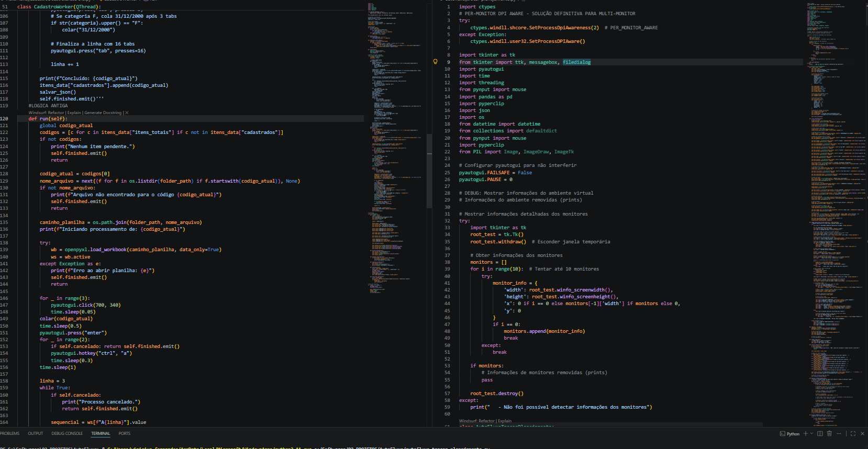Open the OUTPUT tab
Screen dimensions: 868x449
(36, 433)
